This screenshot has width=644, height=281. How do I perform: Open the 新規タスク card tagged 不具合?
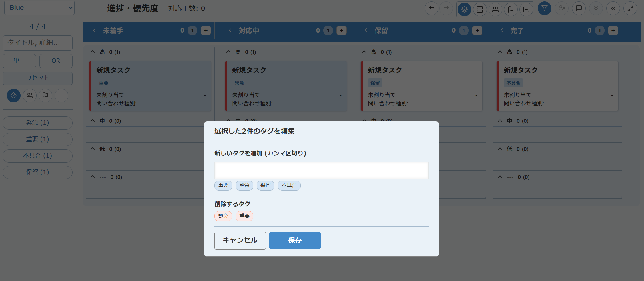coord(557,86)
